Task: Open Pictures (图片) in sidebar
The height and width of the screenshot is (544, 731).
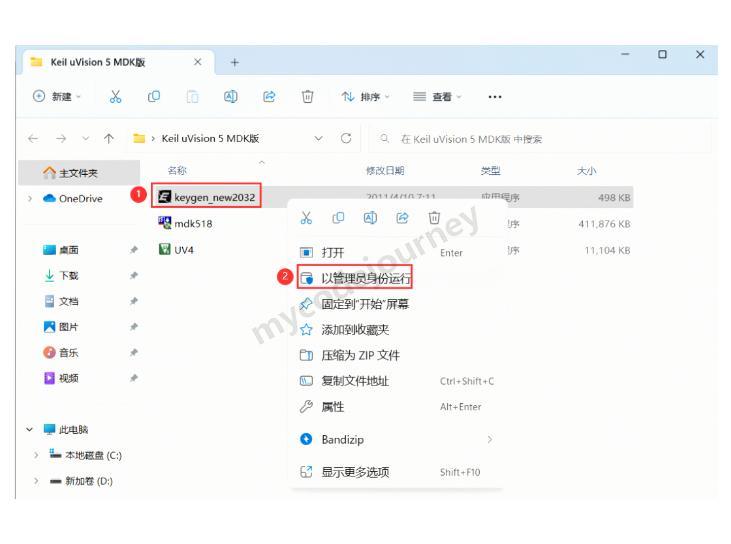Action: (61, 327)
